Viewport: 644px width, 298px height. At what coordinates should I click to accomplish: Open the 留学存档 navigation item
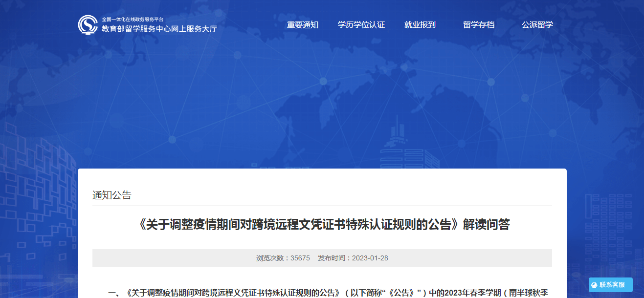click(x=479, y=25)
